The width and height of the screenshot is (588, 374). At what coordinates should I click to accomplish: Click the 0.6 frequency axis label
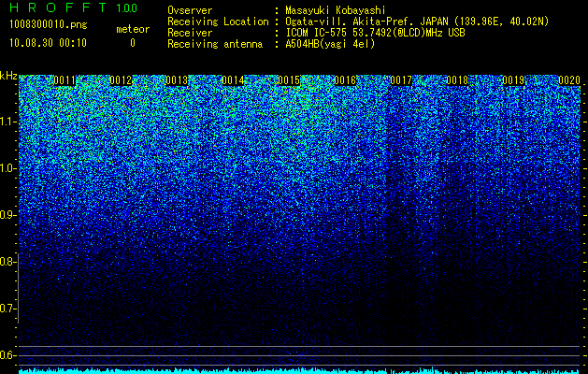(x=8, y=355)
